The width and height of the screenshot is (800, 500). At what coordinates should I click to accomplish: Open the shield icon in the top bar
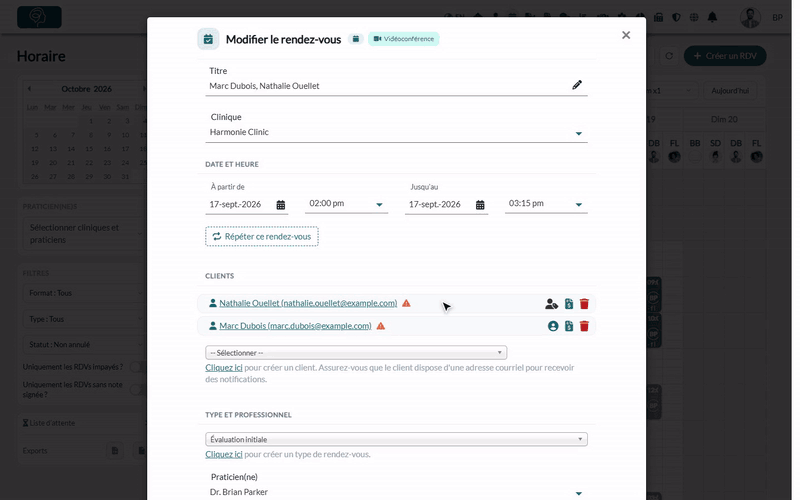click(676, 17)
